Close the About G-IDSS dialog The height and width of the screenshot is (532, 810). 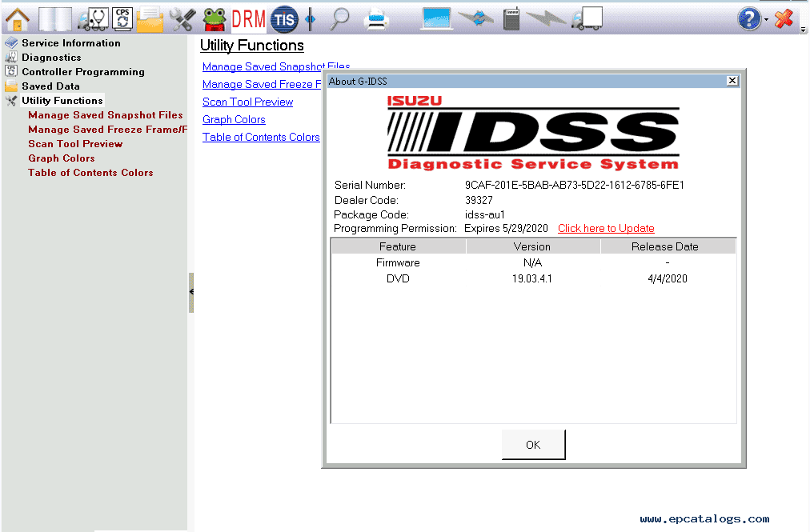point(732,81)
